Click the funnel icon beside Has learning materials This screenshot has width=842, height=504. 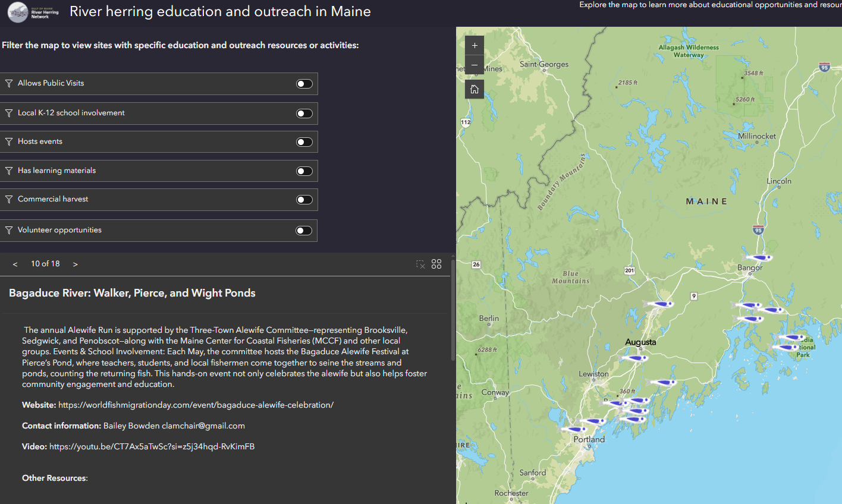[9, 171]
